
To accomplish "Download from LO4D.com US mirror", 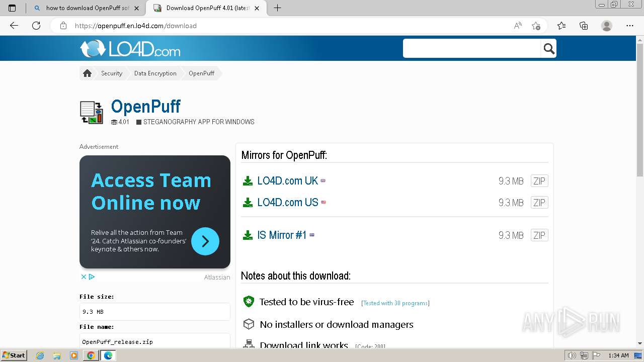I will [288, 202].
